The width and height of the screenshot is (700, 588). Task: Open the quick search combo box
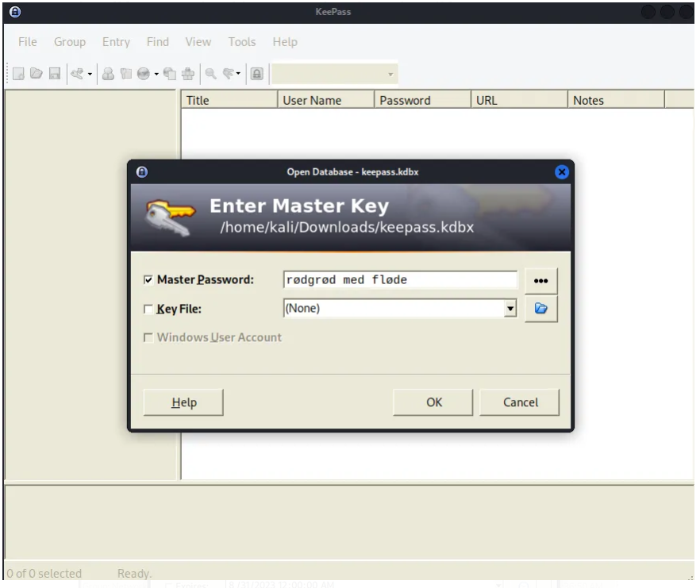[334, 74]
